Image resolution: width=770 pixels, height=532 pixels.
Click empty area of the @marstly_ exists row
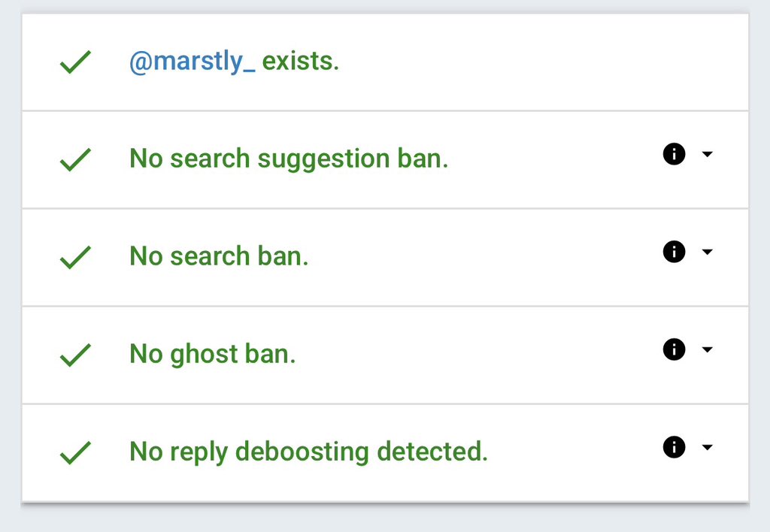(x=540, y=62)
